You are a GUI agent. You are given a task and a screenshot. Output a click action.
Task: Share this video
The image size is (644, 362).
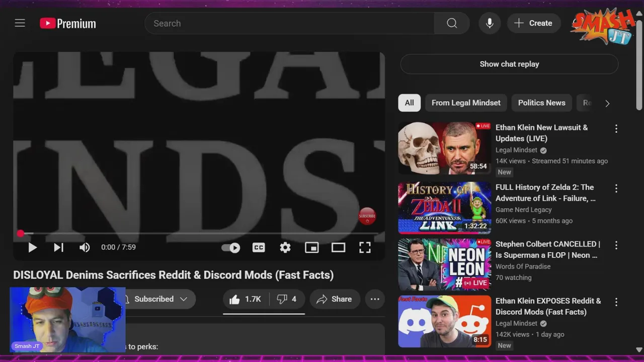[x=335, y=299]
